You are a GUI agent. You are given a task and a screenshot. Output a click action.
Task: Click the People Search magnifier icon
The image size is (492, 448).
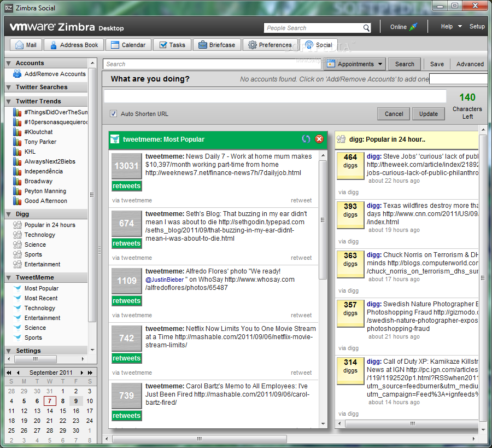366,28
